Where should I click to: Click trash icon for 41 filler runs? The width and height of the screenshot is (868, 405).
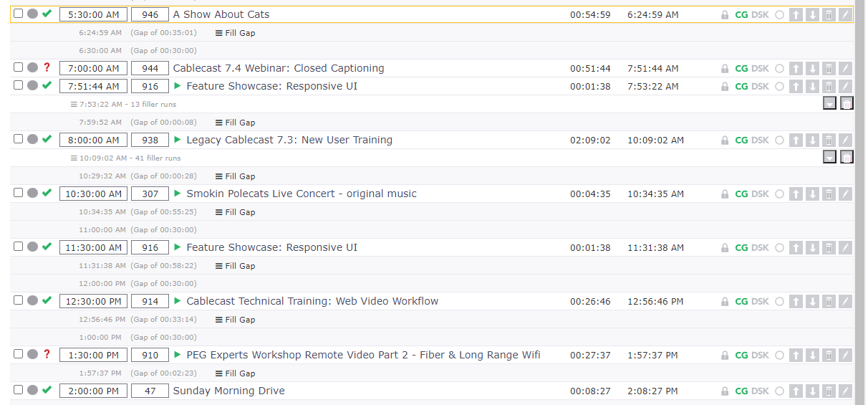click(847, 158)
